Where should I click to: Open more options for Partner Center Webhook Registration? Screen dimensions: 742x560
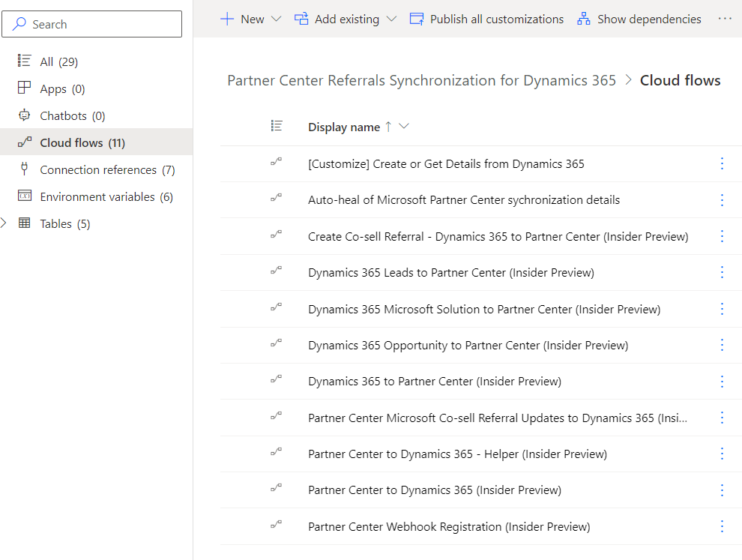click(x=722, y=526)
